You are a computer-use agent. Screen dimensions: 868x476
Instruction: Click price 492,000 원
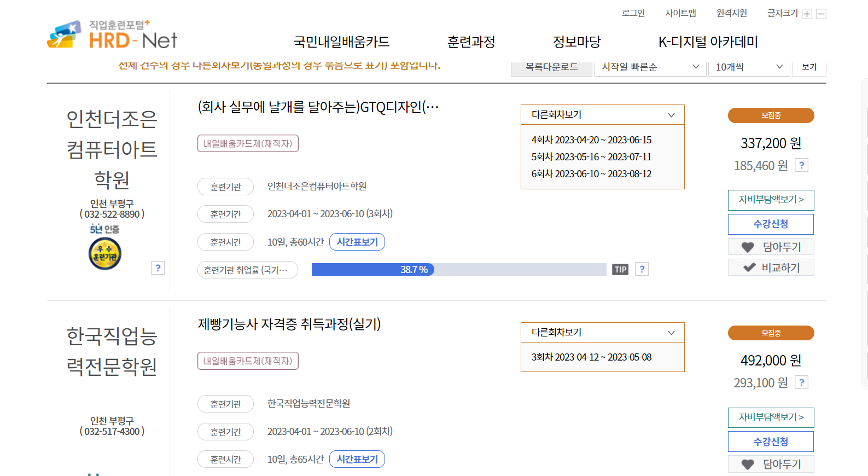tap(771, 361)
